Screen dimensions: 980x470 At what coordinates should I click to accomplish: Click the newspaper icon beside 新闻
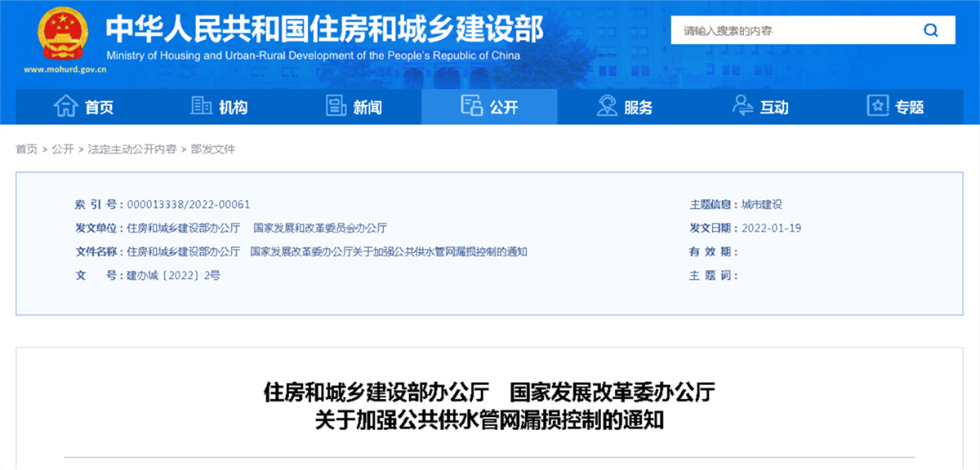[336, 106]
